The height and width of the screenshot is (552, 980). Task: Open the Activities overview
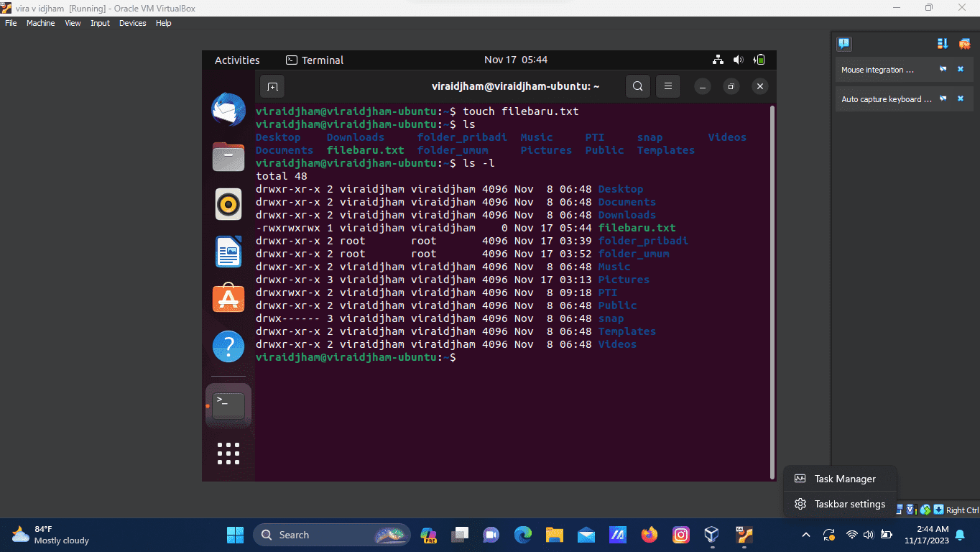point(237,60)
